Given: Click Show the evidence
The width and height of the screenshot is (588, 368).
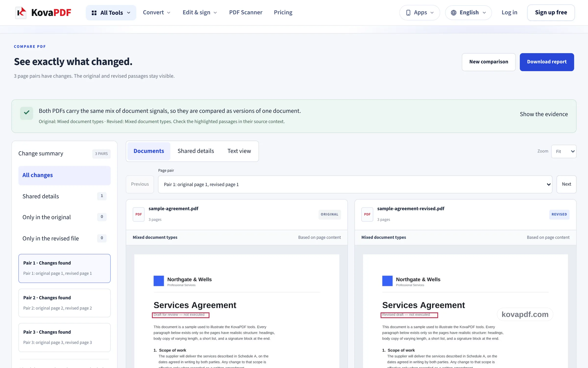Looking at the screenshot, I should [544, 114].
